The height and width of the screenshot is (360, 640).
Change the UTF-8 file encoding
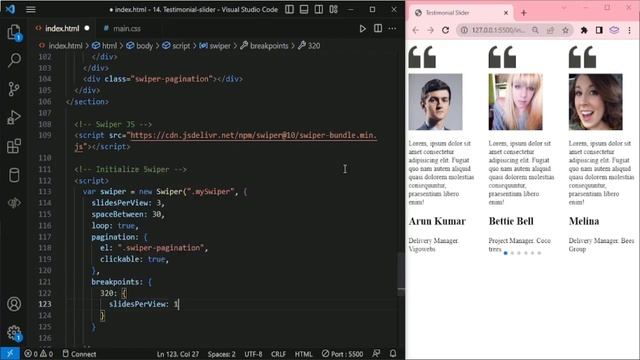tap(253, 354)
